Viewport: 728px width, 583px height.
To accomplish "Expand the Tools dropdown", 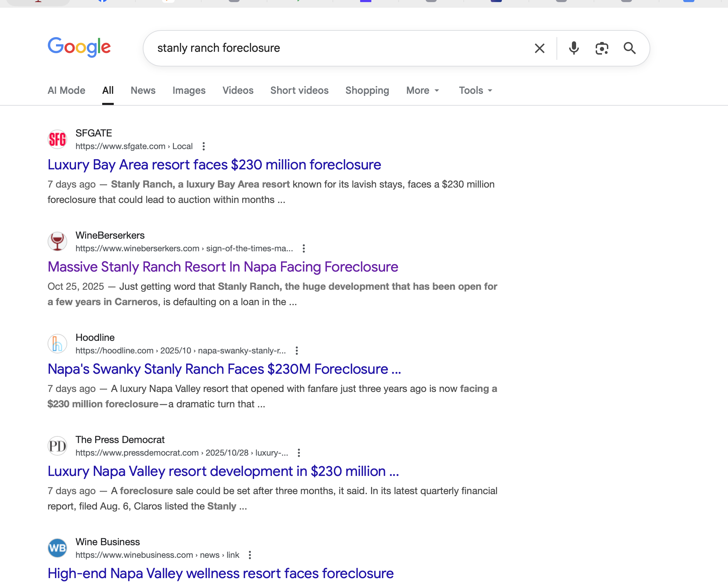I will click(475, 91).
